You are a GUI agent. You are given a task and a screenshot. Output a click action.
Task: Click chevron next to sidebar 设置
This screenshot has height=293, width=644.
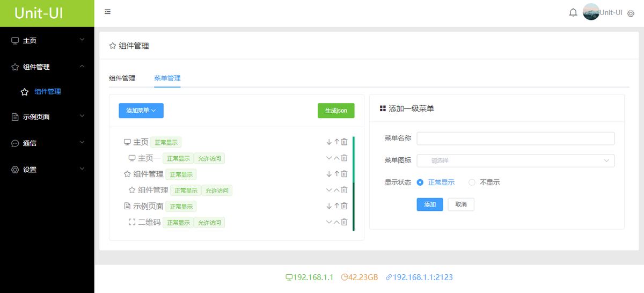[x=82, y=169]
